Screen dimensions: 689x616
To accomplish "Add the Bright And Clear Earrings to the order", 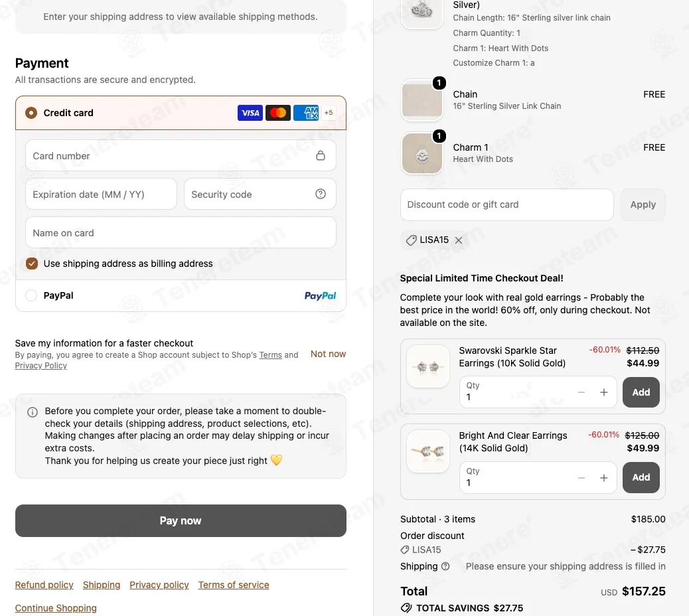I will coord(641,477).
